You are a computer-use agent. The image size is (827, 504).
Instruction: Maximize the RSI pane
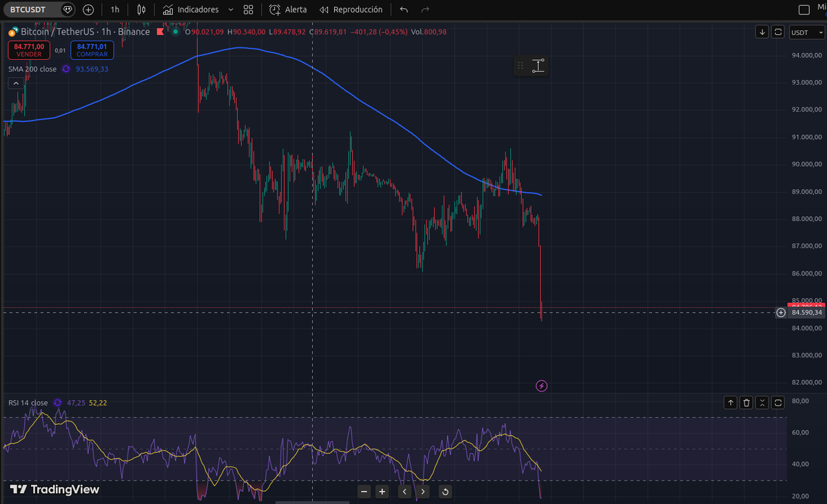pos(778,403)
